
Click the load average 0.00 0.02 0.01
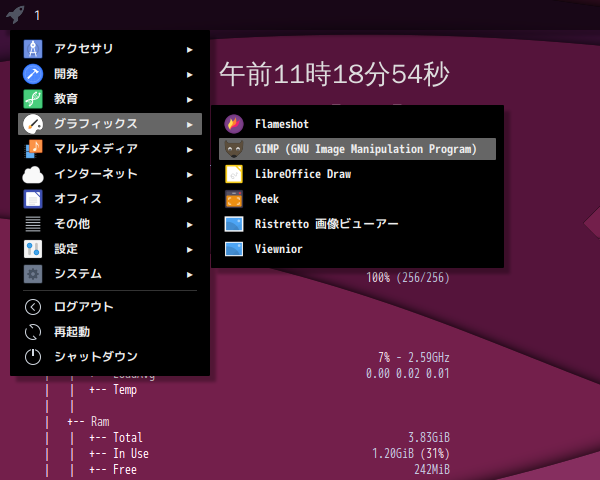pyautogui.click(x=408, y=373)
